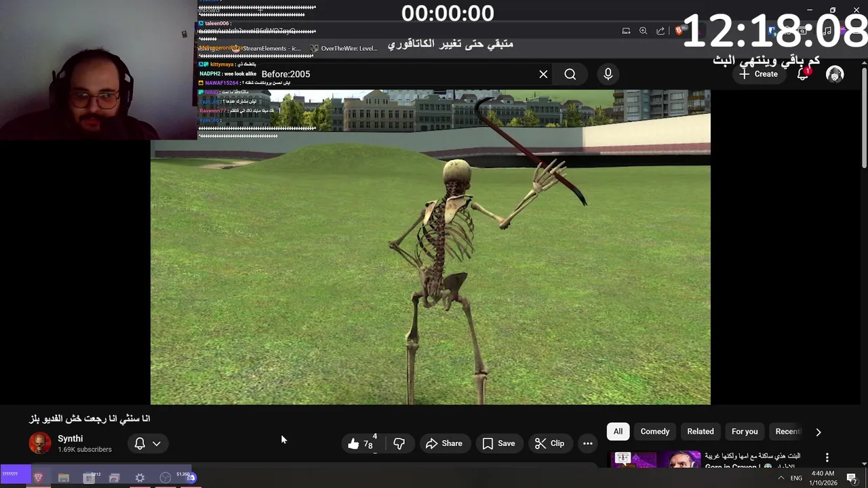Save the video to a playlist
Screen dimensions: 868x488
pyautogui.click(x=498, y=444)
